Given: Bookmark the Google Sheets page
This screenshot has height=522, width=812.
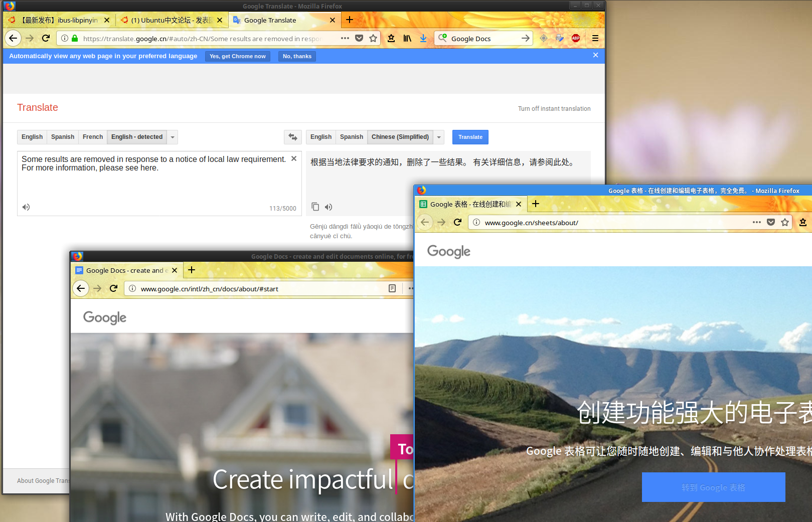Looking at the screenshot, I should click(x=785, y=222).
